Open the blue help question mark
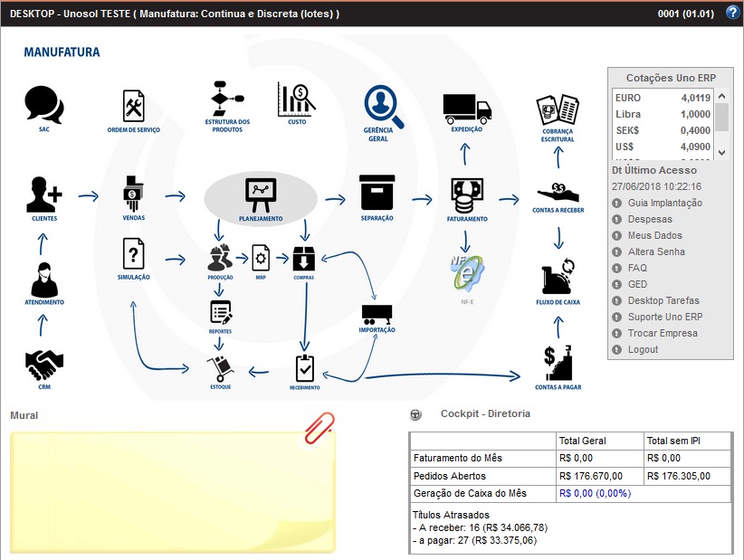744x560 pixels. [732, 13]
